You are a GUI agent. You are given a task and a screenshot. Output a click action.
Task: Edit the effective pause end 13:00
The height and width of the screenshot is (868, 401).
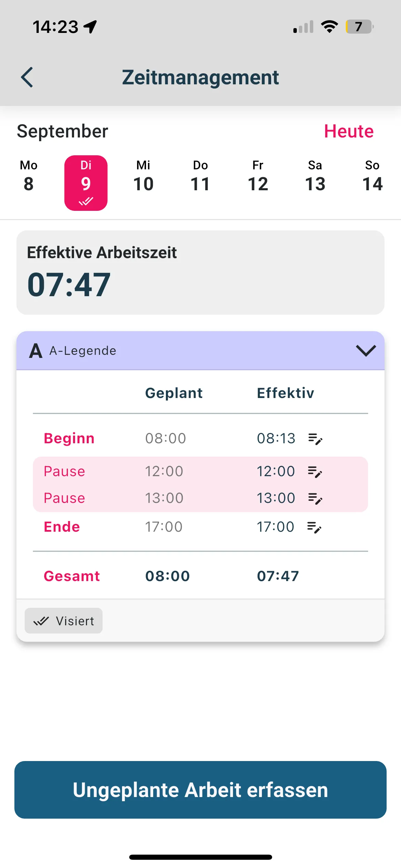[315, 498]
